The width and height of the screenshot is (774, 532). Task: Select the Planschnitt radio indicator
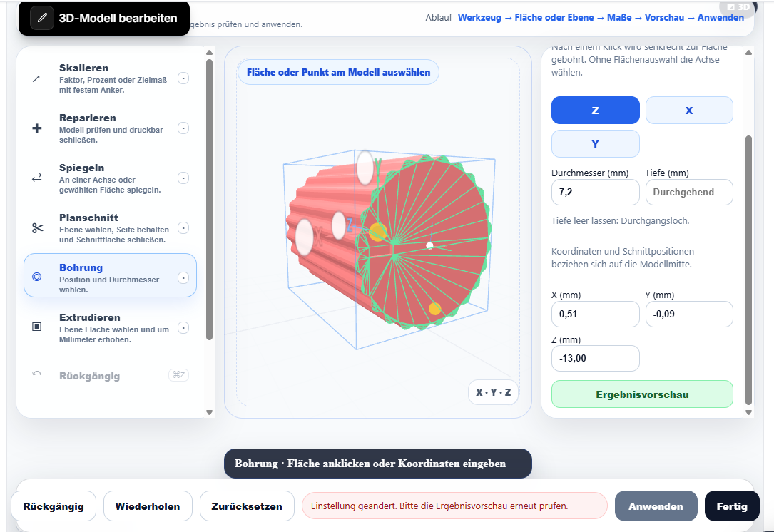183,228
